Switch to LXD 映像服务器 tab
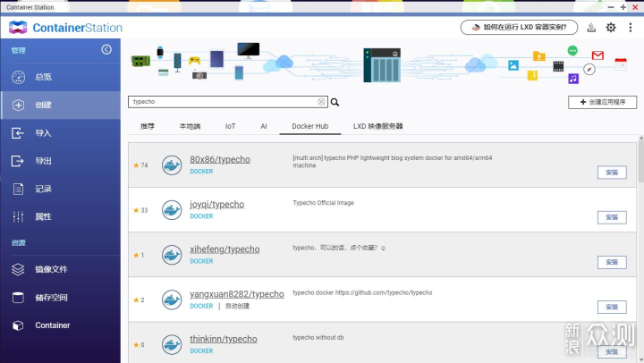Image resolution: width=644 pixels, height=363 pixels. 377,126
